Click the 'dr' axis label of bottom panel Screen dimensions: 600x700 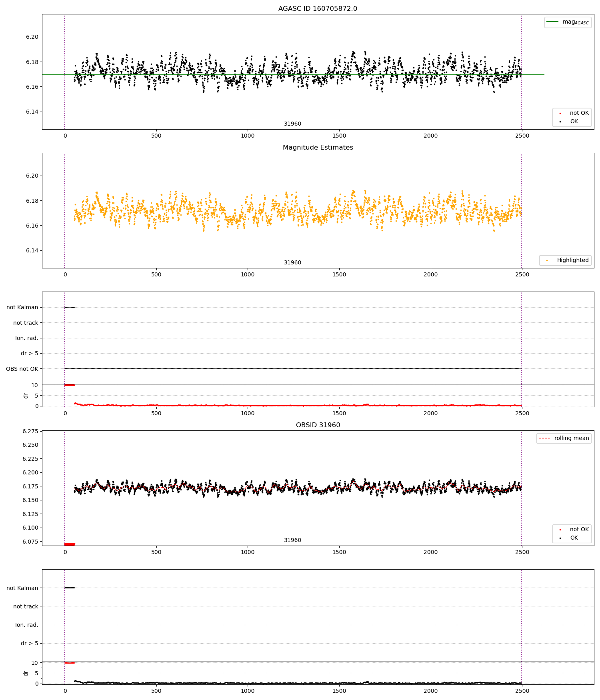coord(26,673)
